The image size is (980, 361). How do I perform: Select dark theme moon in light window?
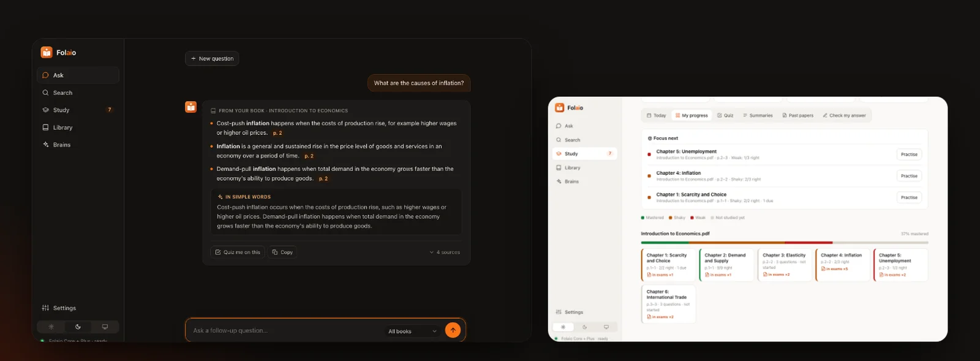point(585,327)
